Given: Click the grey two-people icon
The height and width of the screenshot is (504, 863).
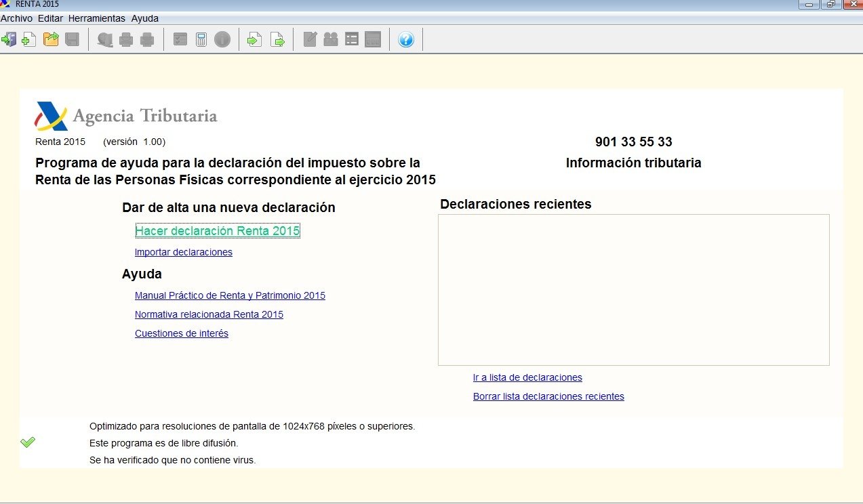Looking at the screenshot, I should [x=331, y=39].
